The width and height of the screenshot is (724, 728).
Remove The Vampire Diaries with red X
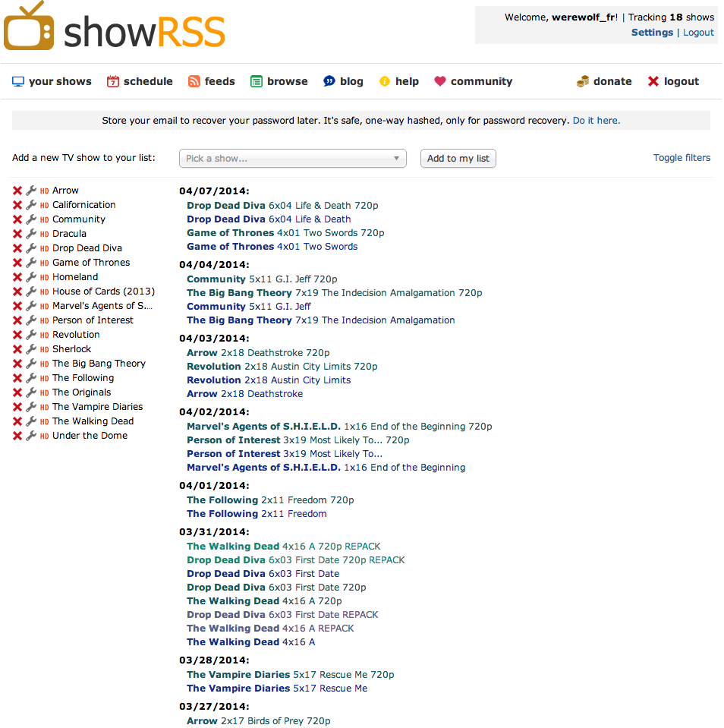[x=17, y=407]
